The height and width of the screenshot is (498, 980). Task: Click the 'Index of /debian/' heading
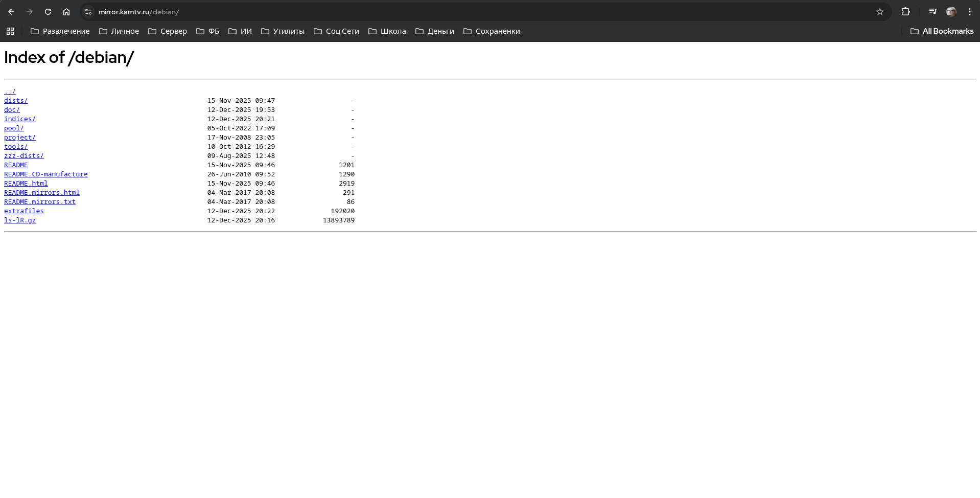[69, 58]
